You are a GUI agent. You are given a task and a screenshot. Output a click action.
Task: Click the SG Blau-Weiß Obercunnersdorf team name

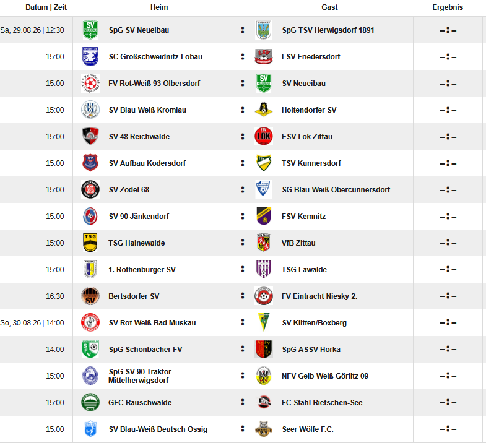pos(336,189)
